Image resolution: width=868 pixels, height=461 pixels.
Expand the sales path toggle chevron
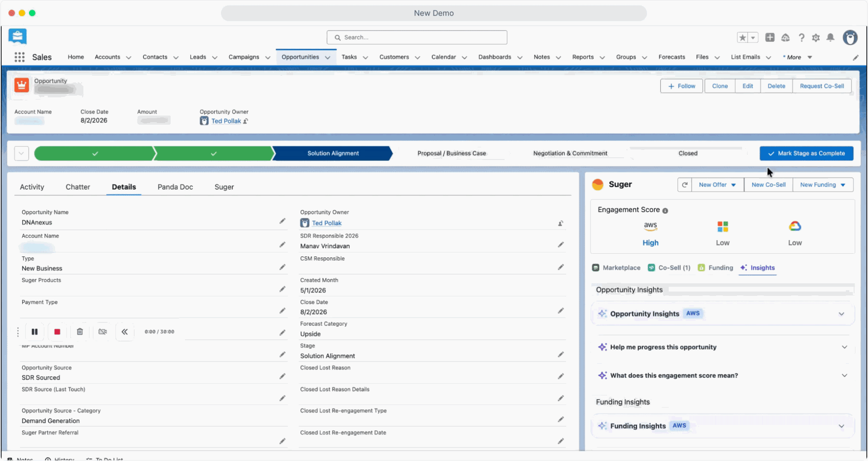[21, 153]
